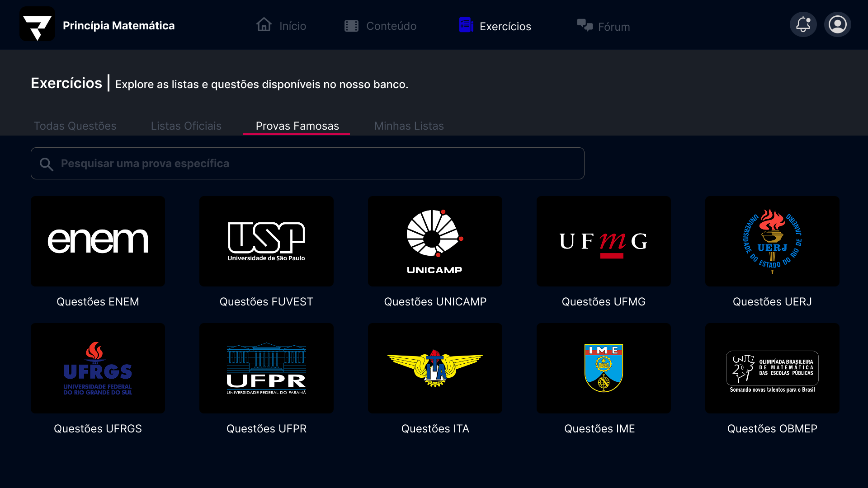Open the notifications bell icon
Viewport: 868px width, 488px height.
(x=803, y=24)
